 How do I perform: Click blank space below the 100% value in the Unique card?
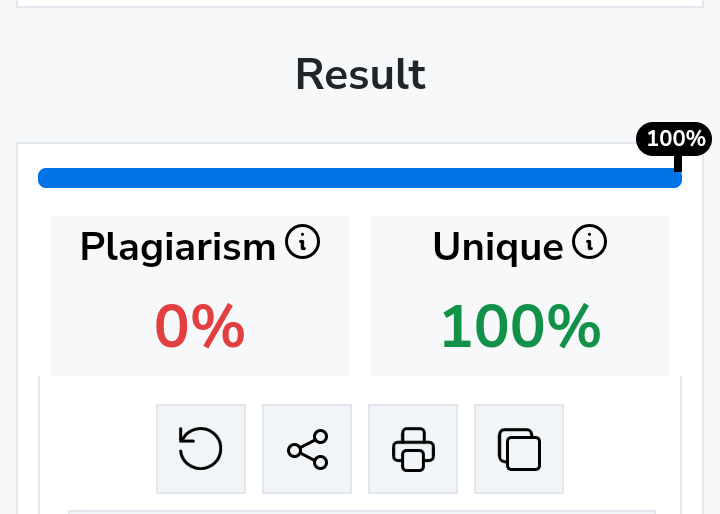520,366
